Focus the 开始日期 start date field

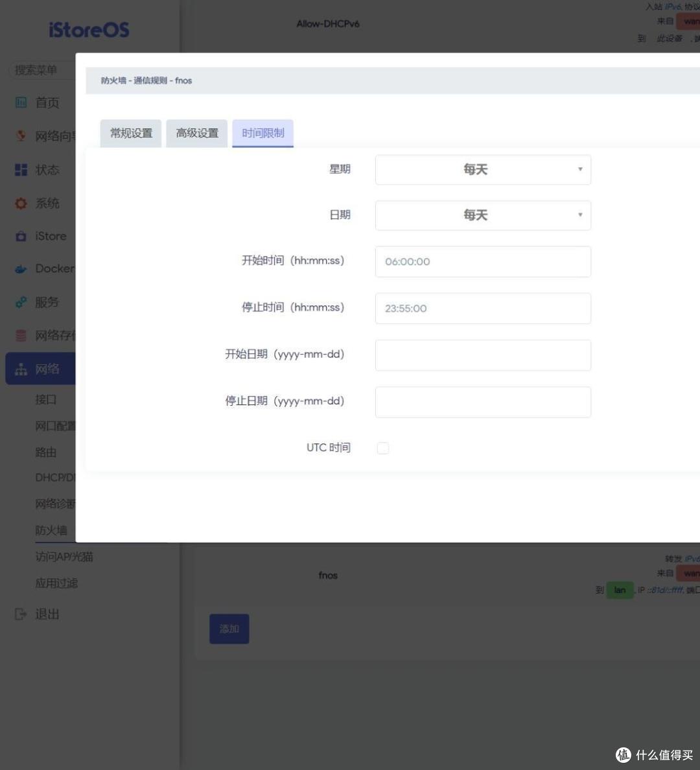point(483,355)
